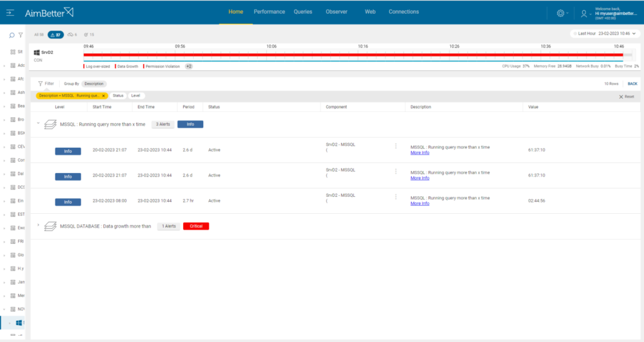
Task: Expand the Adc sidebar tree node
Action: tap(4, 65)
